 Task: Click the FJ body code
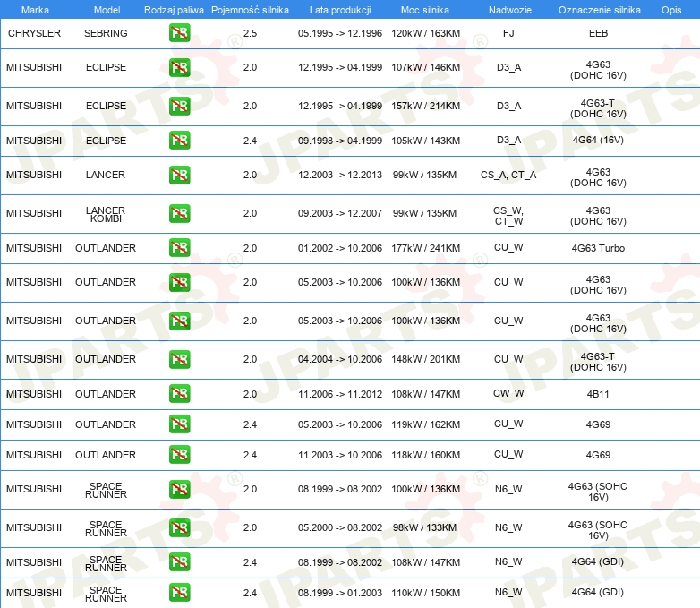click(x=508, y=33)
